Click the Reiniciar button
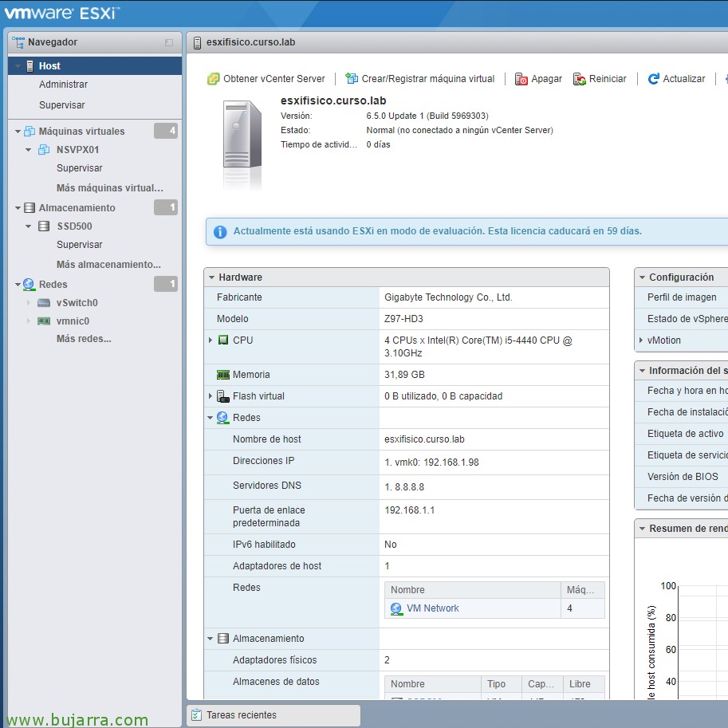This screenshot has height=728, width=728. point(600,79)
